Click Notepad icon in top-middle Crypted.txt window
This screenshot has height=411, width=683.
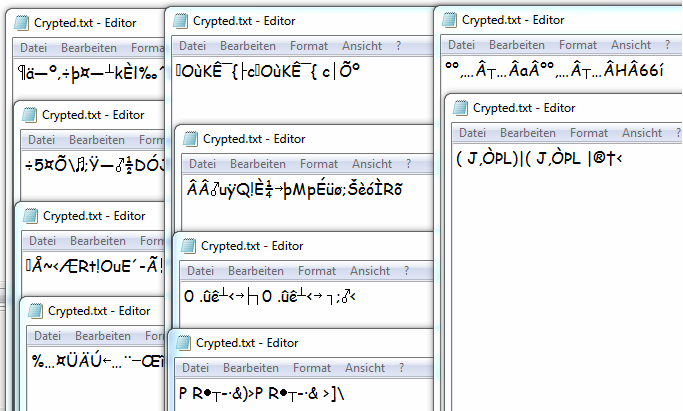(183, 20)
